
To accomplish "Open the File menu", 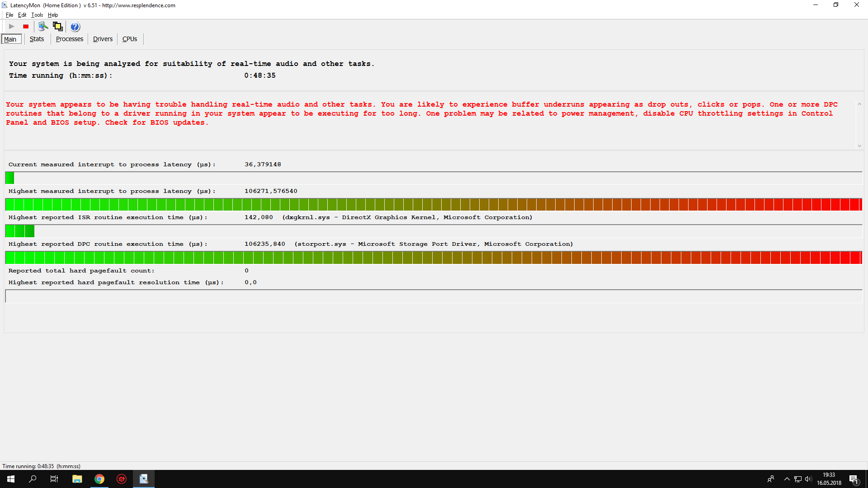I will (x=9, y=15).
